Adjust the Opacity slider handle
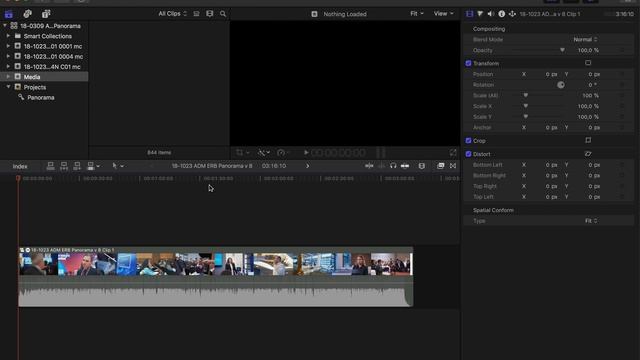The height and width of the screenshot is (360, 640). click(562, 50)
